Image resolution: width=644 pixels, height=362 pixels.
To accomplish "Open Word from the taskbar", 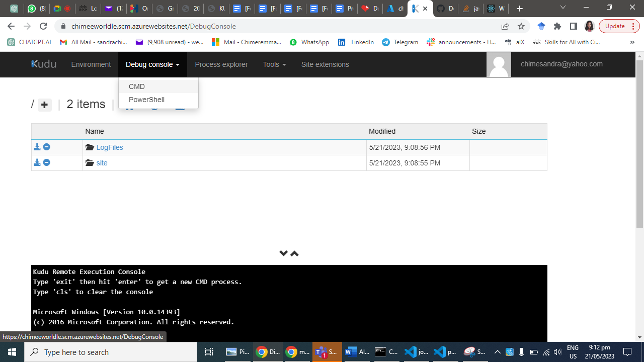I will (357, 352).
